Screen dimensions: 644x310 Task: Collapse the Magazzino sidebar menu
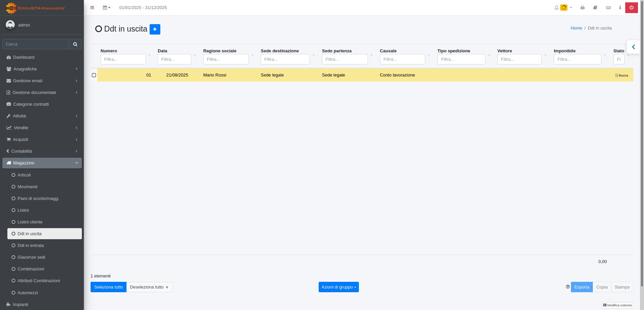[42, 163]
